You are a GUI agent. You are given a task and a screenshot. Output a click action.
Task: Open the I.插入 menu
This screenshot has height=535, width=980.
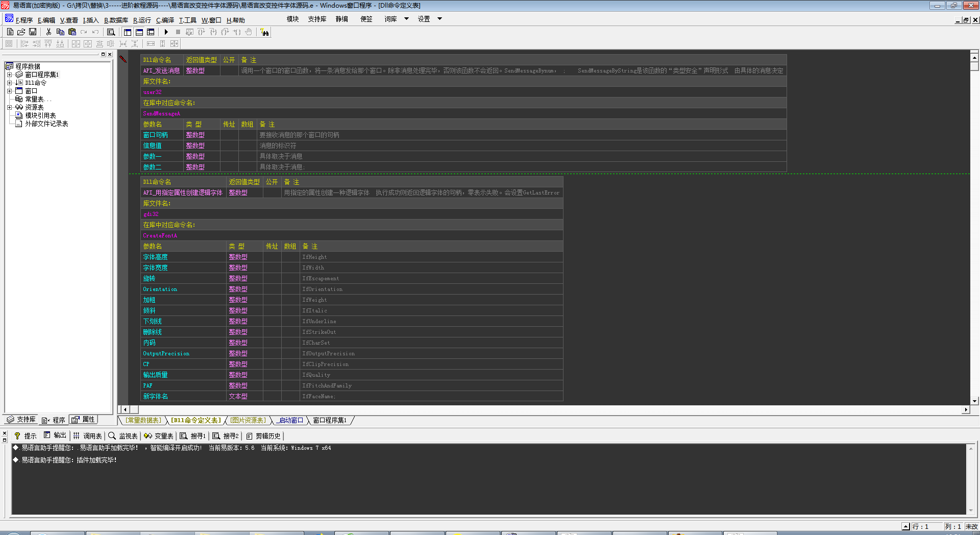[x=91, y=20]
